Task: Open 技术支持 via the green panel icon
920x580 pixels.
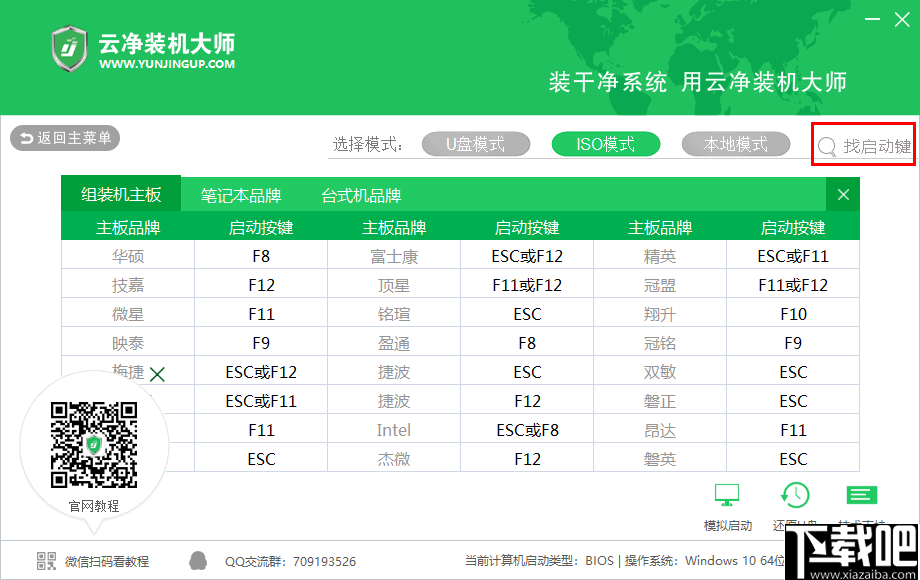Action: point(861,495)
